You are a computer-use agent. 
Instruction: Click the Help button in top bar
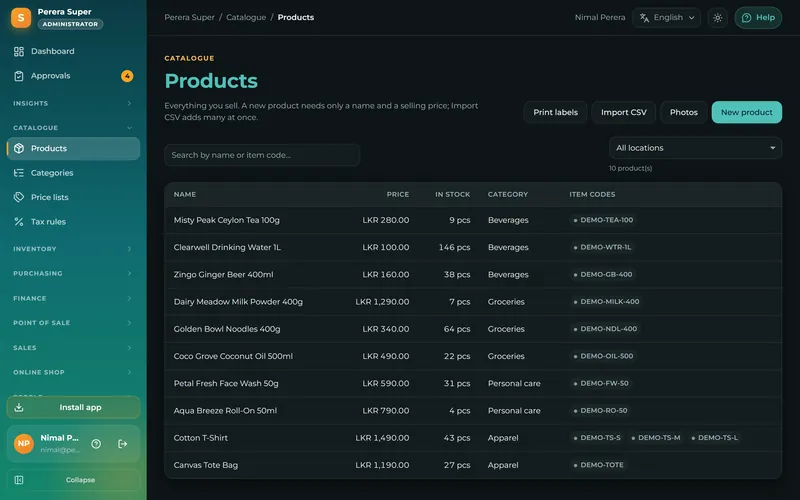[x=758, y=18]
